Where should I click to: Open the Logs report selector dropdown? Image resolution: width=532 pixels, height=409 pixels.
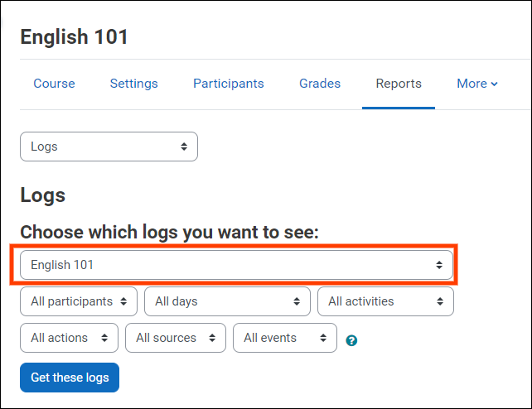(x=109, y=147)
